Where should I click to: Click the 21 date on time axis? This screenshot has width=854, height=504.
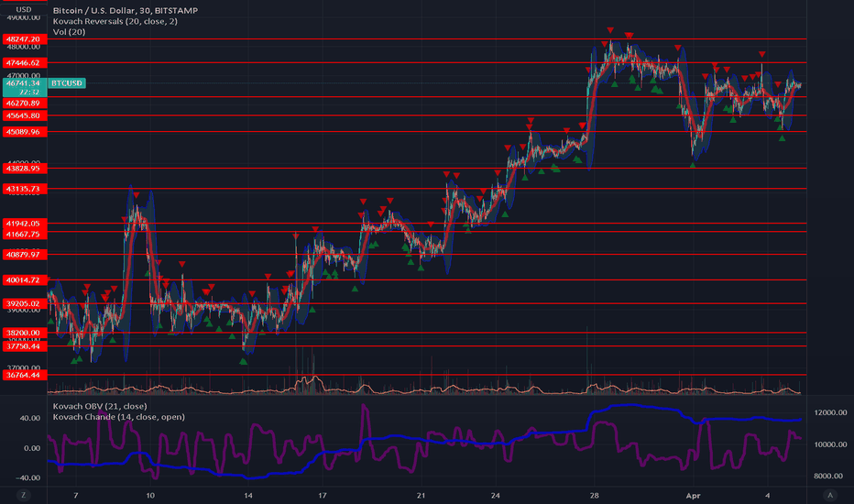click(x=421, y=495)
